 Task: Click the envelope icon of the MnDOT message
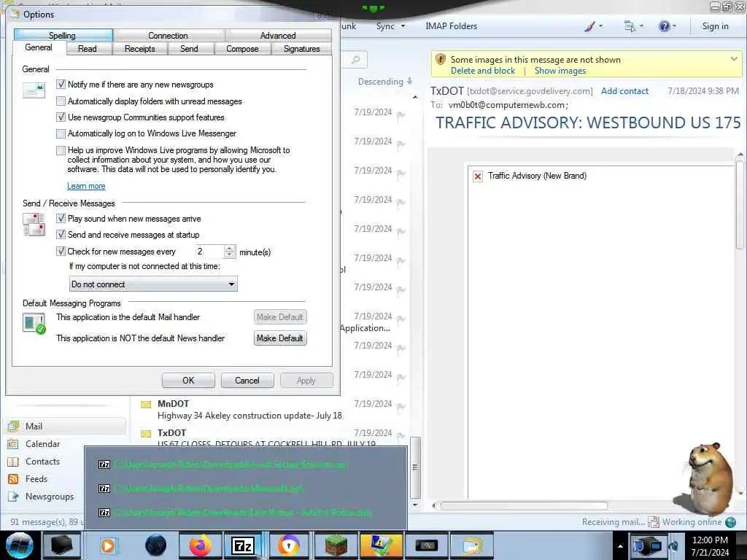[146, 405]
